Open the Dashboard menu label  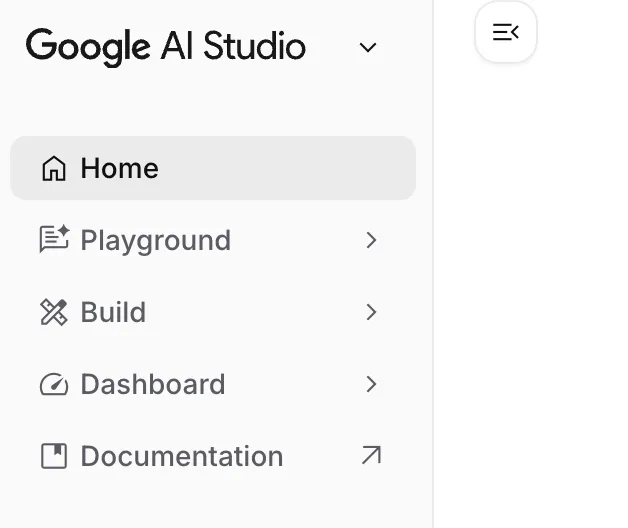tap(153, 384)
